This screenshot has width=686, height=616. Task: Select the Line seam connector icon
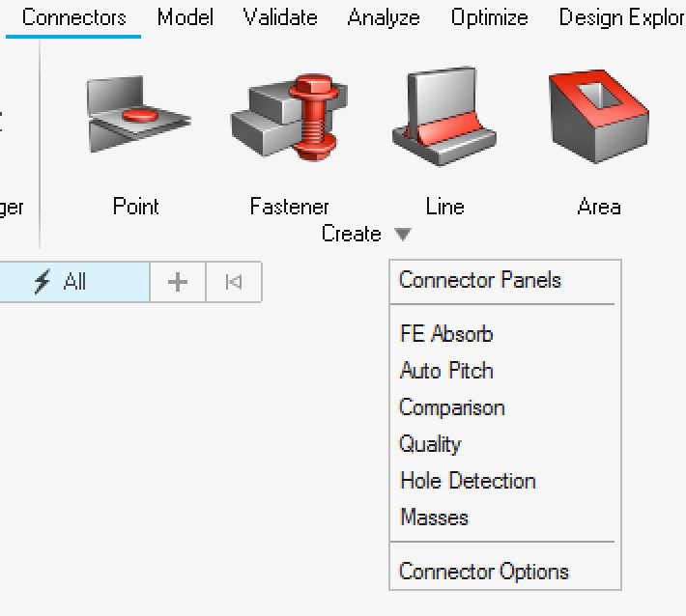pos(444,116)
